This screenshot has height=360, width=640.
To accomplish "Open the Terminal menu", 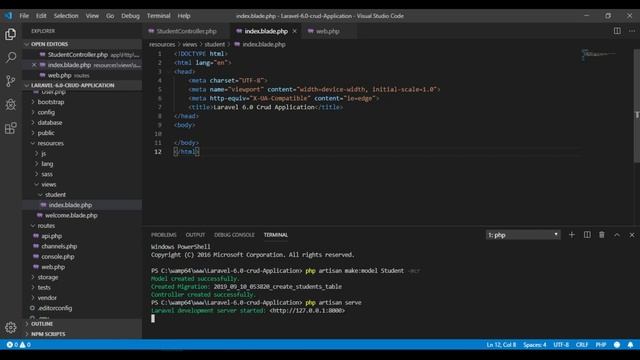I will [x=158, y=16].
